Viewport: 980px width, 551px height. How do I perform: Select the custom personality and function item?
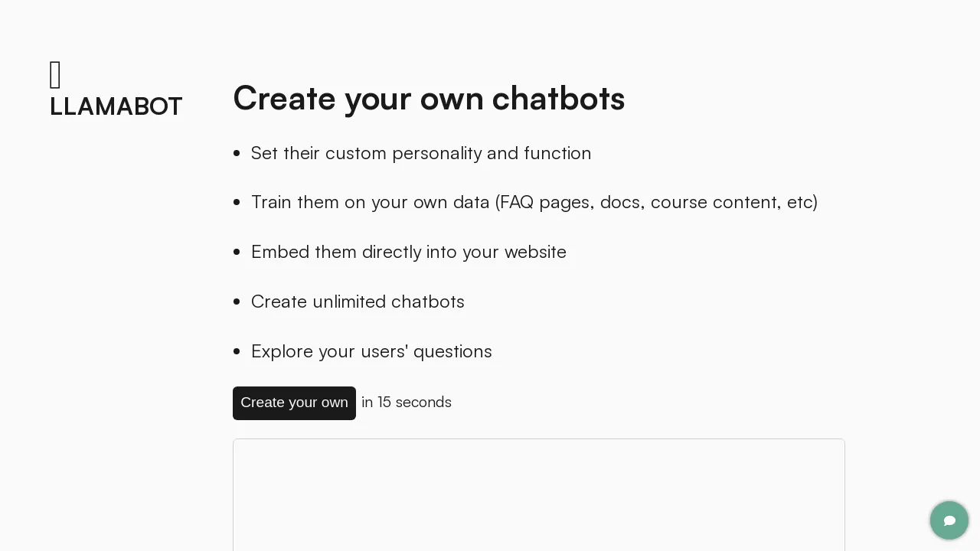[x=421, y=153]
